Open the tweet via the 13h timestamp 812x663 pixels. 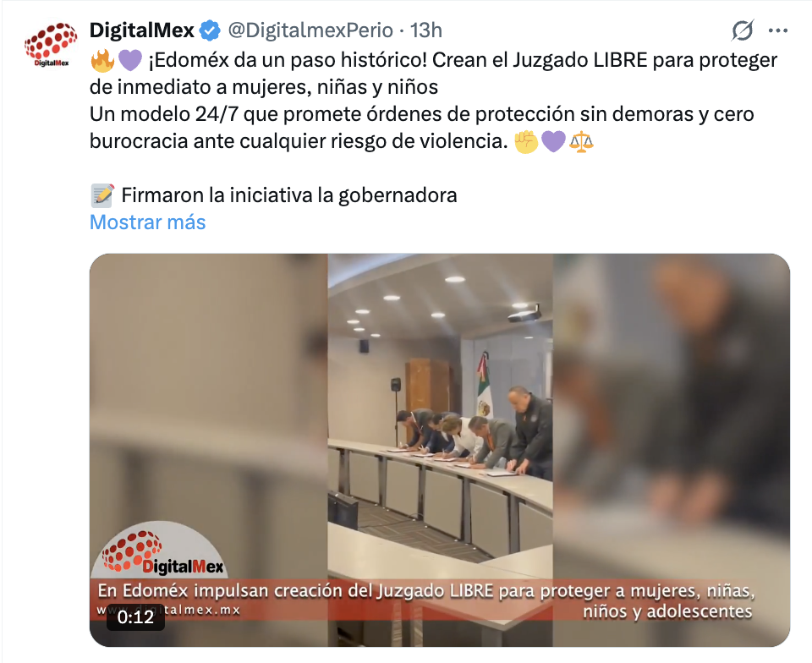click(x=426, y=30)
